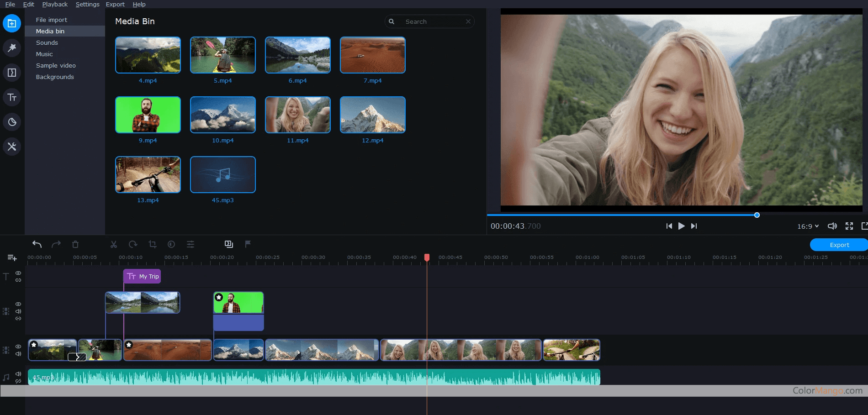Click the Export button
The image size is (868, 415).
click(839, 245)
